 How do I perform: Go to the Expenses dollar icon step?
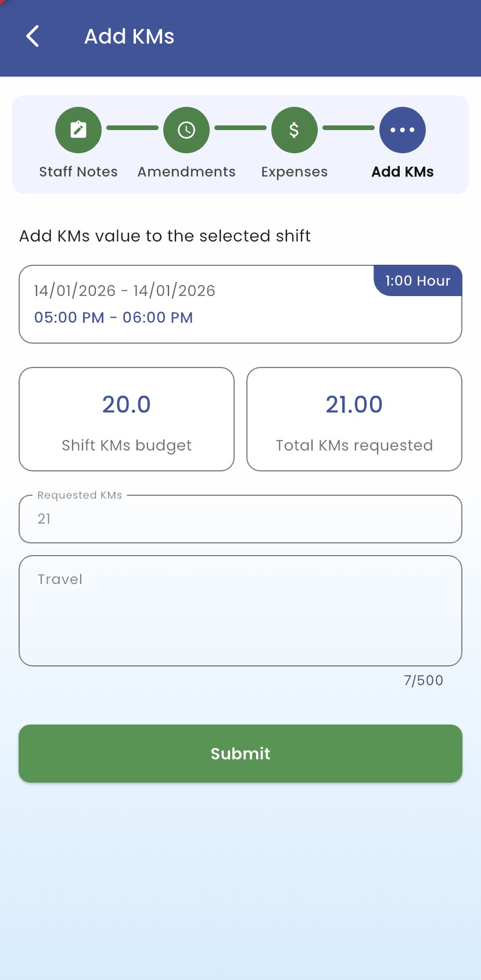click(x=295, y=130)
